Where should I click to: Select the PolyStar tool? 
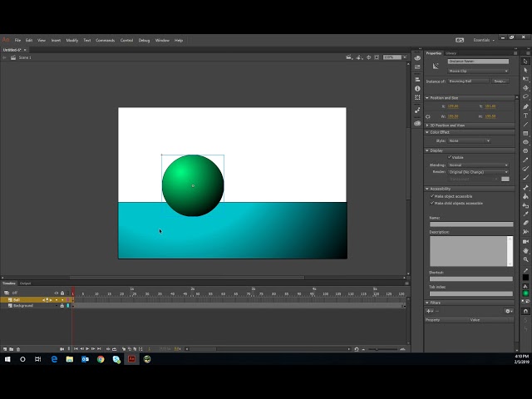[525, 151]
